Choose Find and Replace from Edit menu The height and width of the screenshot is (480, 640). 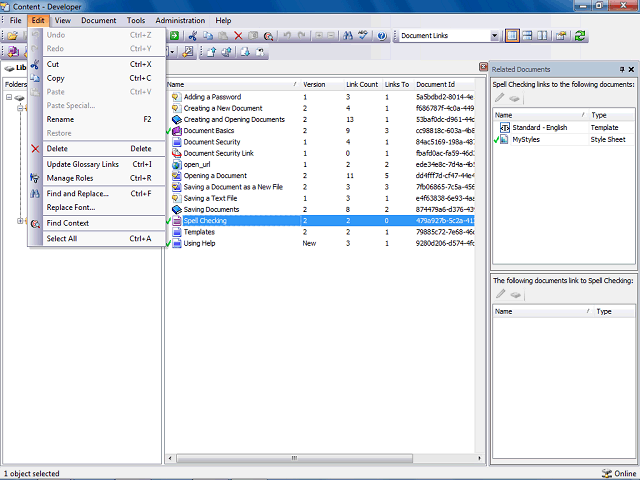97,193
